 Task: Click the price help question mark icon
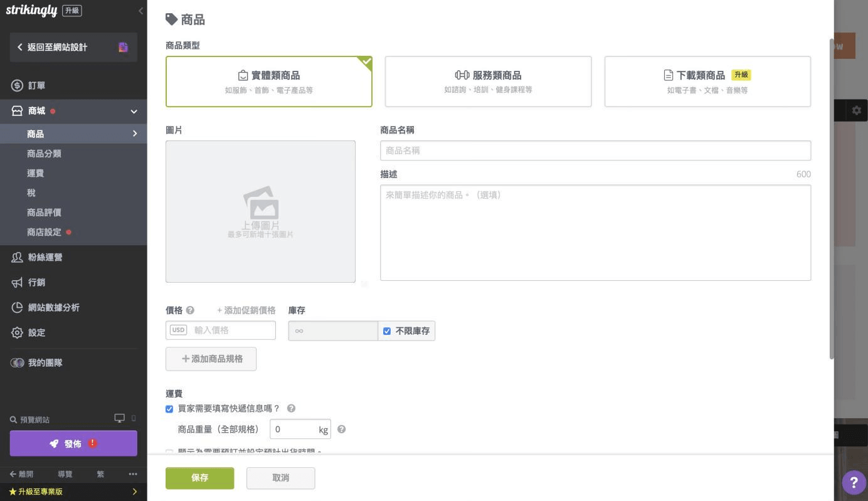click(x=190, y=310)
